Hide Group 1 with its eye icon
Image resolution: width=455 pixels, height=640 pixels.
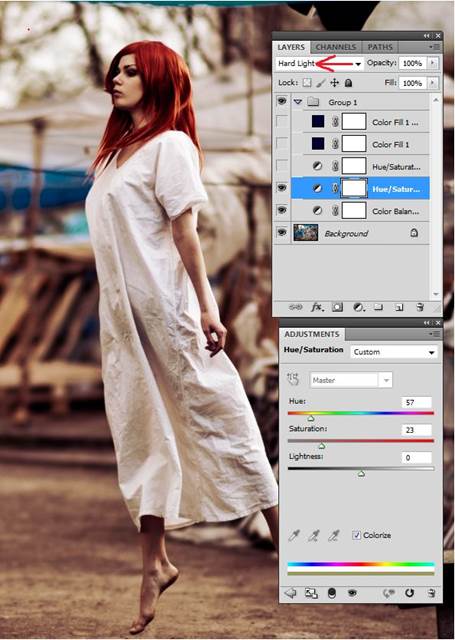[282, 101]
